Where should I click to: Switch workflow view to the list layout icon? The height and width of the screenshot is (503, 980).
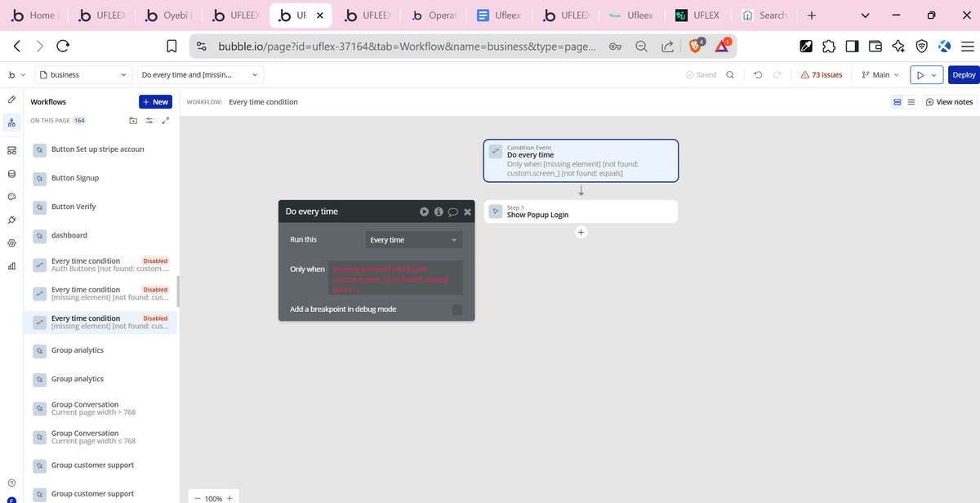pyautogui.click(x=911, y=102)
